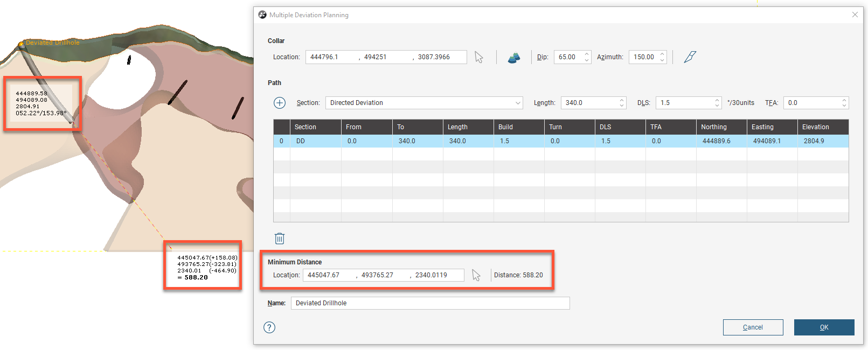Decrease the DLS value using spinner
This screenshot has height=350, width=868.
717,106
